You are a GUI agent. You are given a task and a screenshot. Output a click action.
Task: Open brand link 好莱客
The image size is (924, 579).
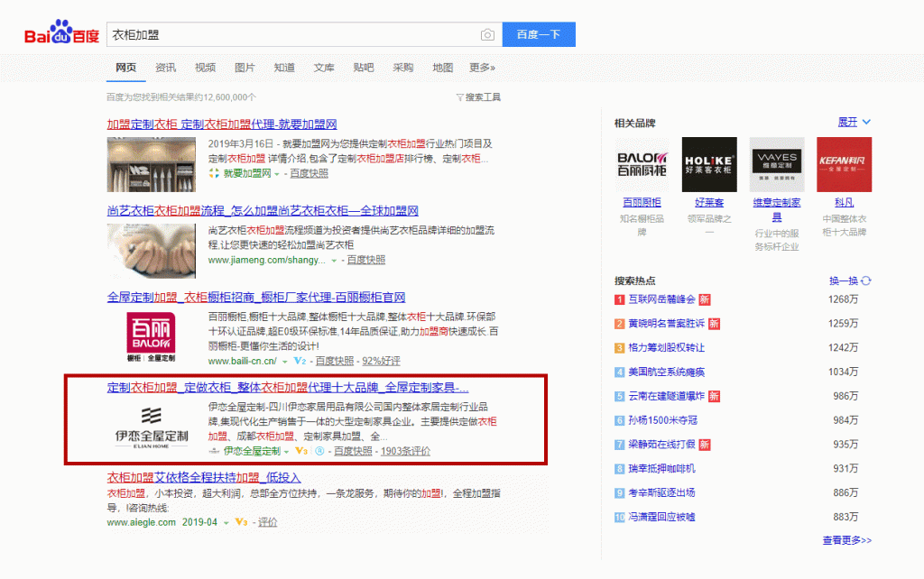pyautogui.click(x=709, y=203)
